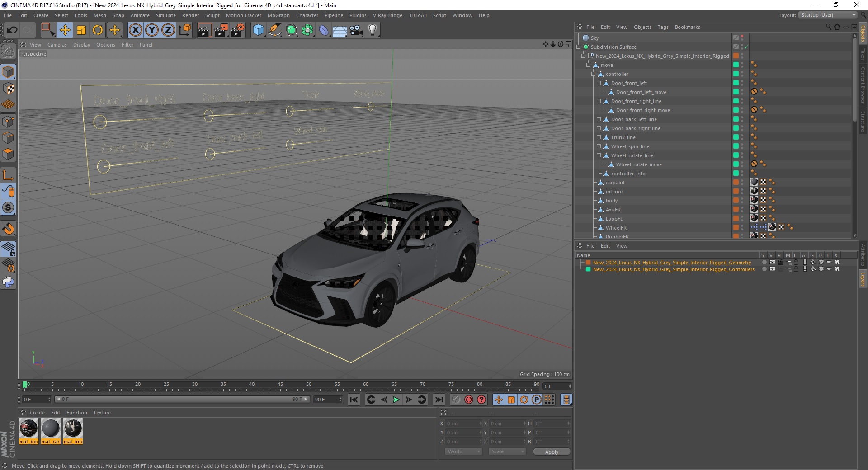The image size is (868, 470).
Task: Collapse the Subdivision Surface tree node
Action: [578, 47]
